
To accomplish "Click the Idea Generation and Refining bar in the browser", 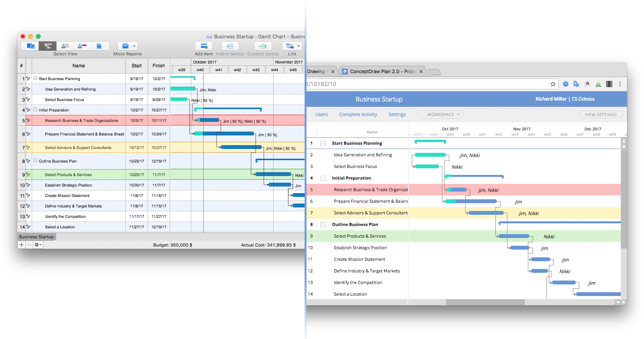I will 430,155.
